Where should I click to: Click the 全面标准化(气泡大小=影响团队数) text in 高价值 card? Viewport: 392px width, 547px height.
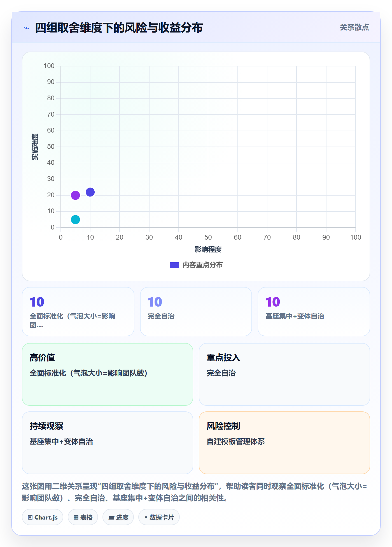88,373
